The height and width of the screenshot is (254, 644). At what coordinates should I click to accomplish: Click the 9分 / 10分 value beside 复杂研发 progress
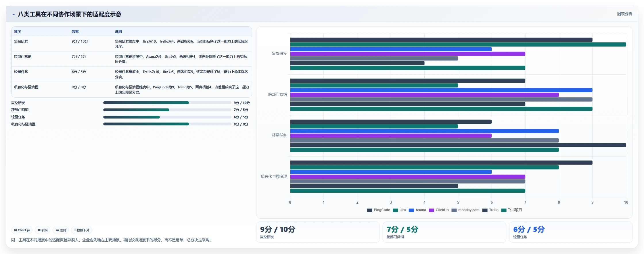click(242, 103)
